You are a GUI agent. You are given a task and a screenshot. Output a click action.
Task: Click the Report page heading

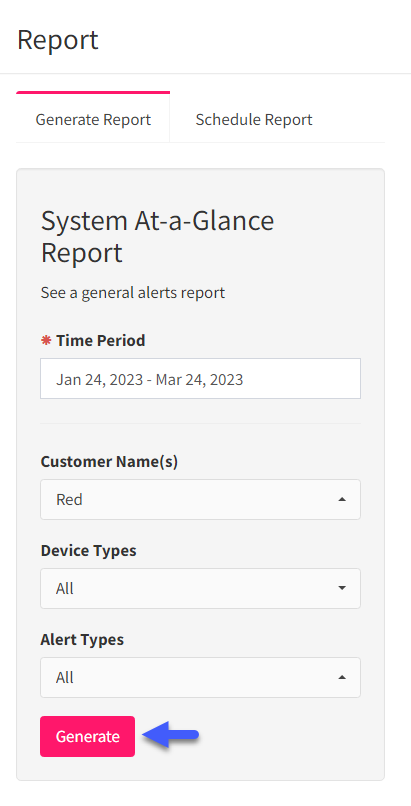tap(58, 40)
